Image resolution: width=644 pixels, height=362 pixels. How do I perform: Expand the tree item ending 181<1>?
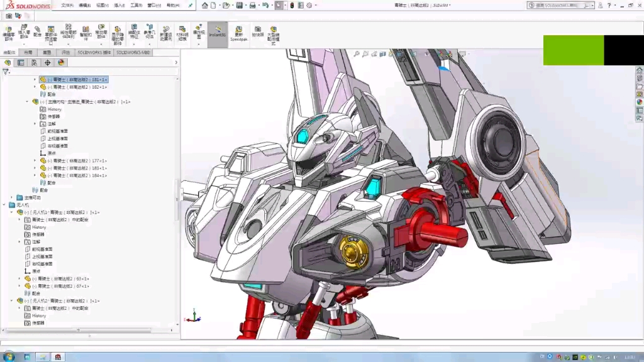[35, 80]
